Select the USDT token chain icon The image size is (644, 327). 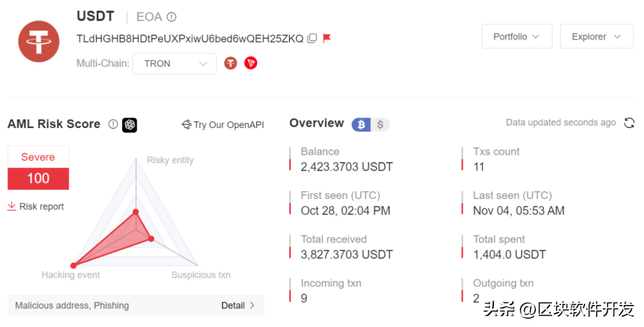point(231,63)
